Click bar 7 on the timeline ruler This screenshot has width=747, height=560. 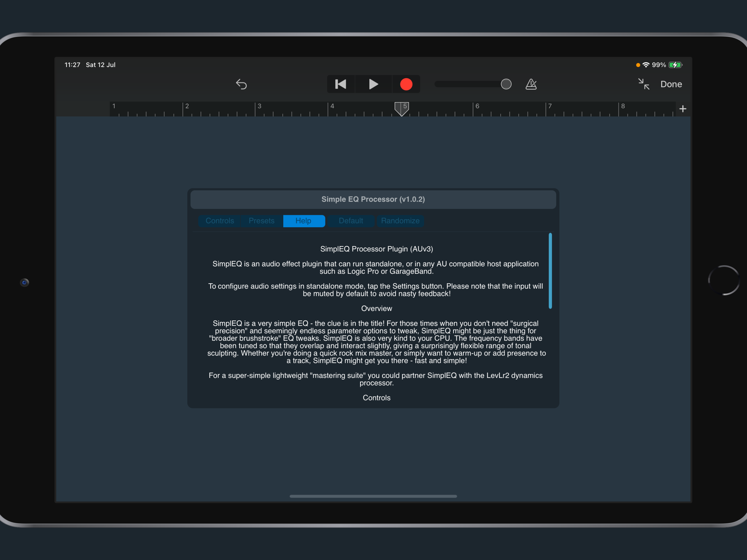550,106
